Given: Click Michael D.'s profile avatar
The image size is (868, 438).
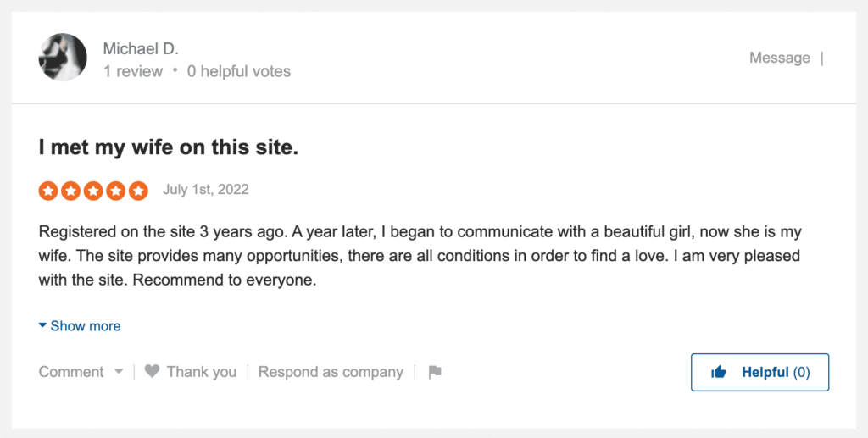Looking at the screenshot, I should (x=63, y=58).
